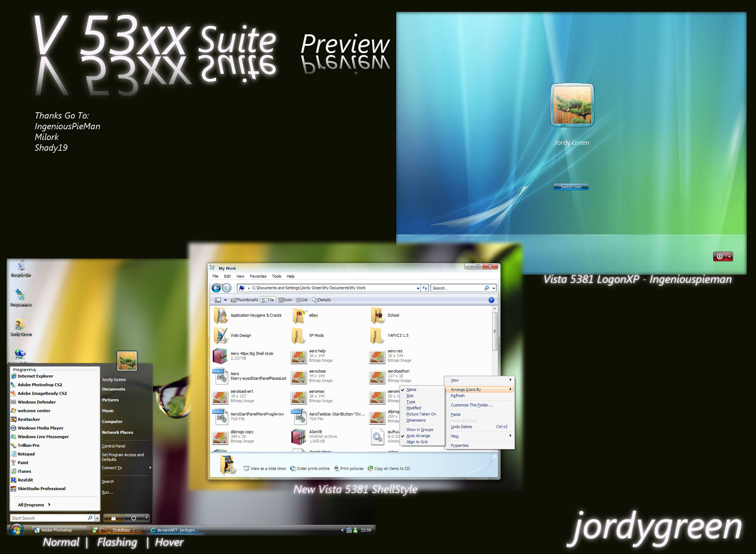
Task: Expand All Programs in Start menu
Action: point(34,505)
